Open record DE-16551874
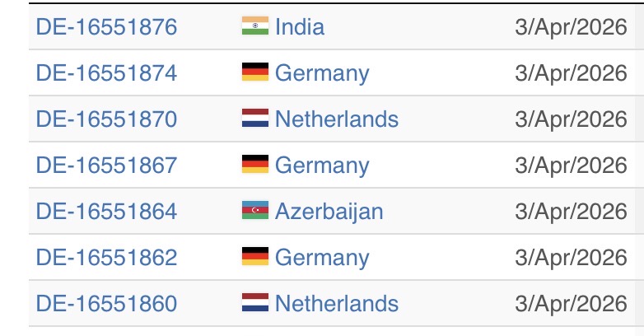 tap(106, 72)
